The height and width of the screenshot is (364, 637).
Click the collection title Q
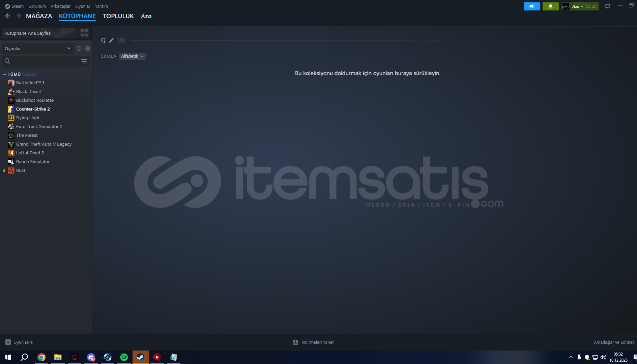click(x=103, y=40)
